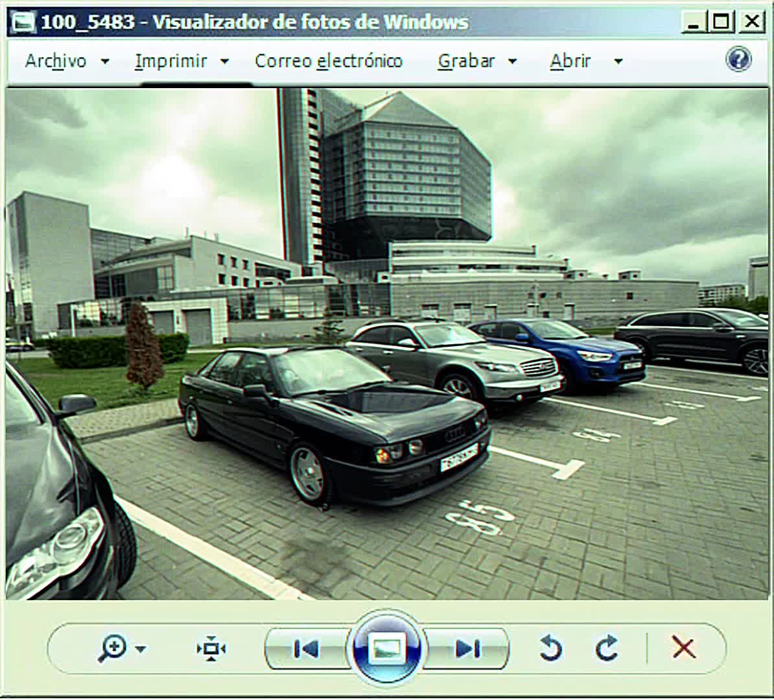Rotate the photo counterclockwise

550,647
